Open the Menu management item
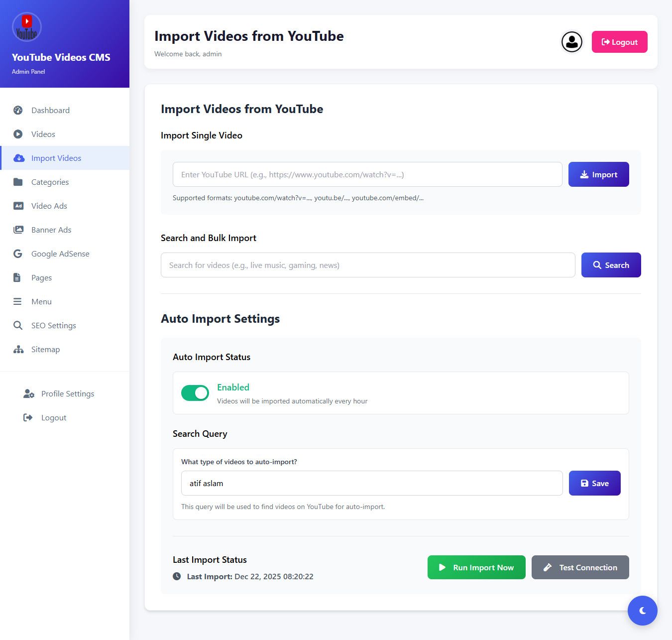 pos(65,301)
